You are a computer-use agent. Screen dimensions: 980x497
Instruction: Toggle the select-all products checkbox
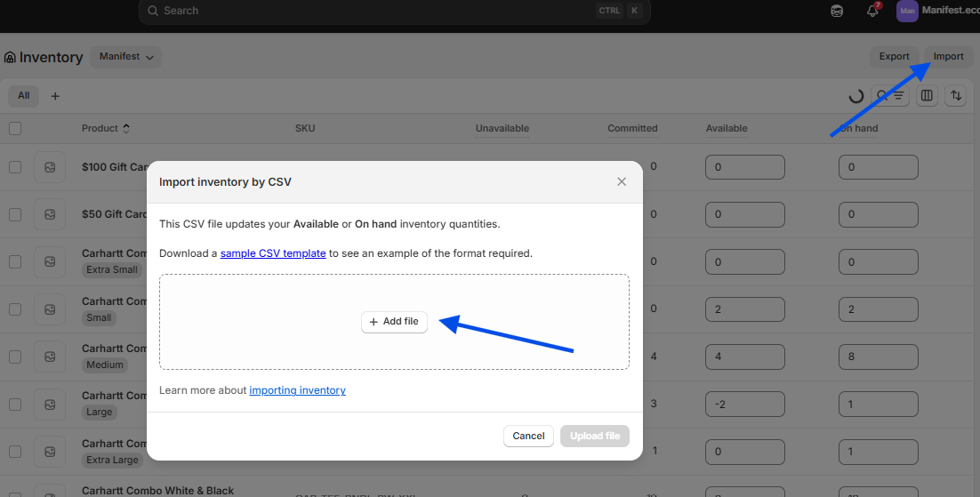pos(15,128)
